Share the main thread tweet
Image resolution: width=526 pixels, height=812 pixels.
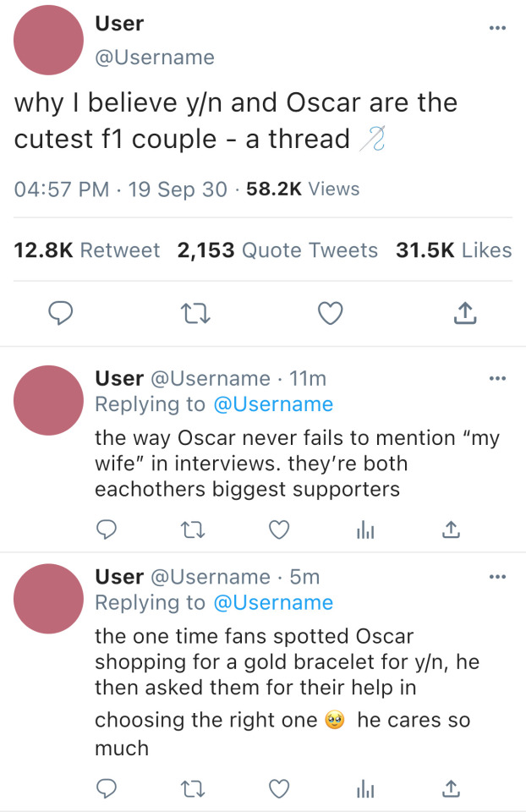tap(465, 314)
